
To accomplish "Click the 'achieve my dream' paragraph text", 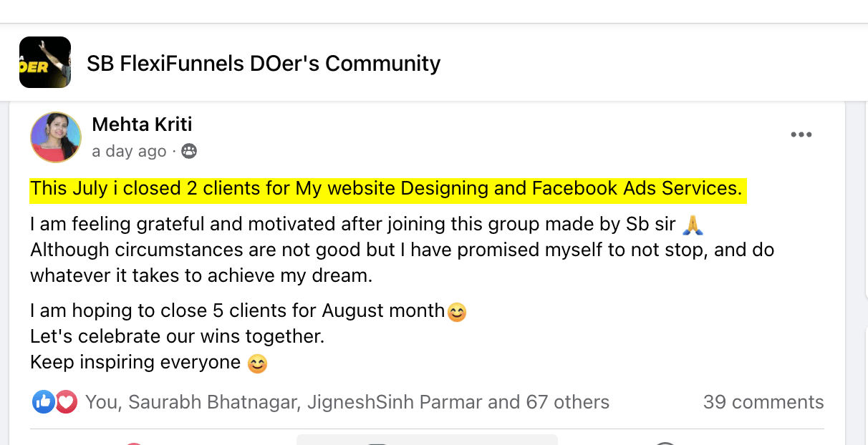I will [x=201, y=276].
